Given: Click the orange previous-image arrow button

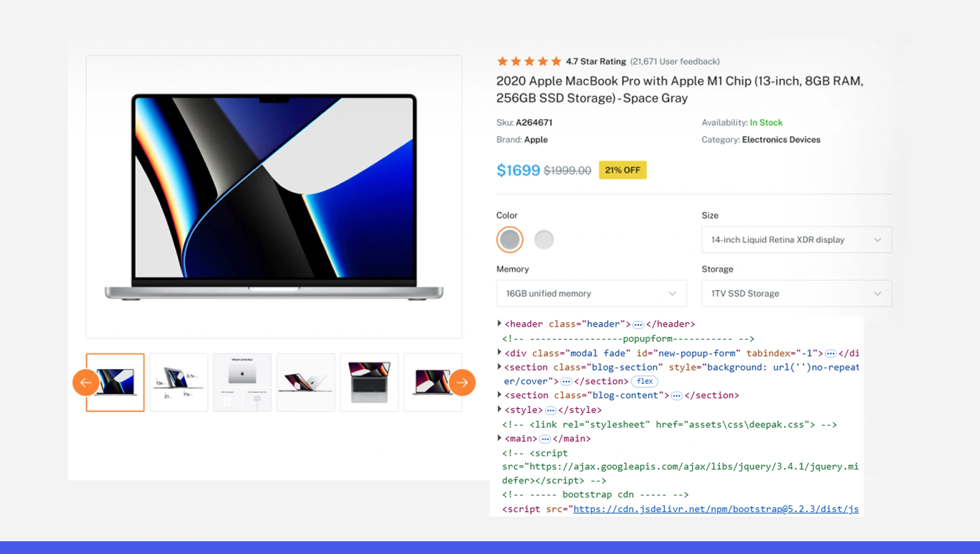Looking at the screenshot, I should 86,382.
